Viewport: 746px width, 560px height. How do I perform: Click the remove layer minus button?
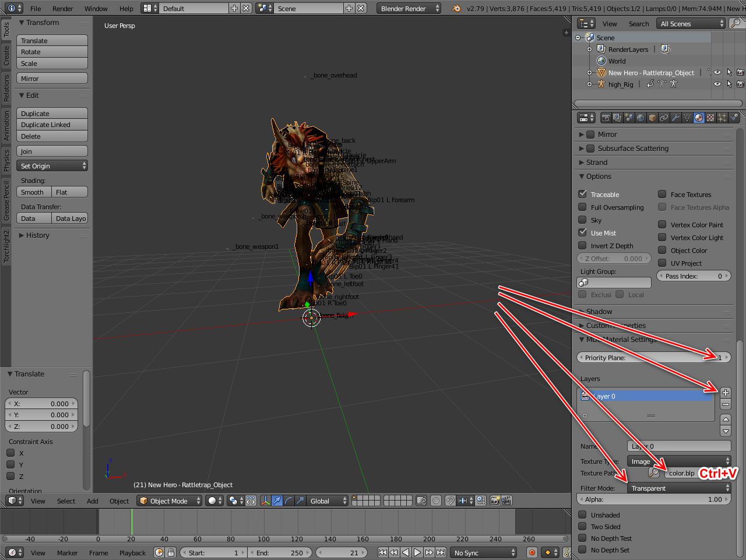pos(726,404)
